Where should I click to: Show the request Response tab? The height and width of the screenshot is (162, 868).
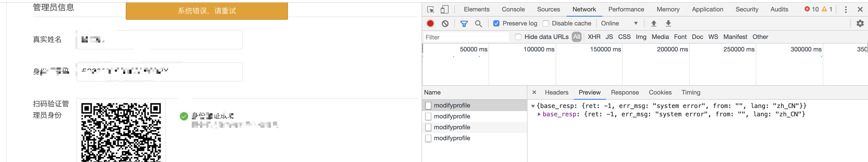pyautogui.click(x=625, y=92)
